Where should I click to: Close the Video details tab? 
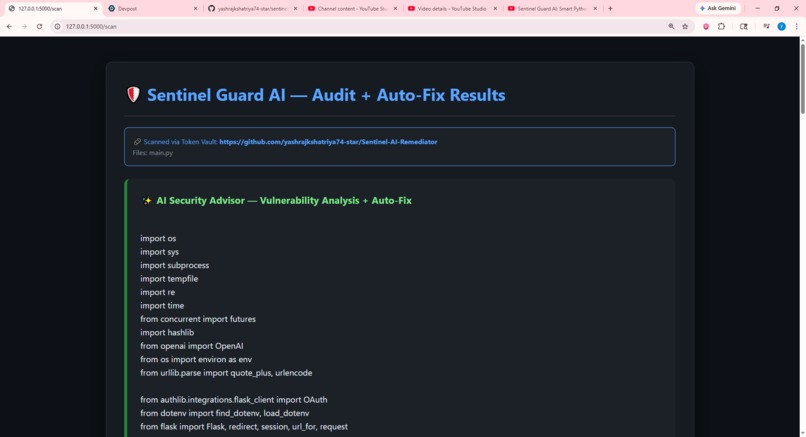(495, 8)
